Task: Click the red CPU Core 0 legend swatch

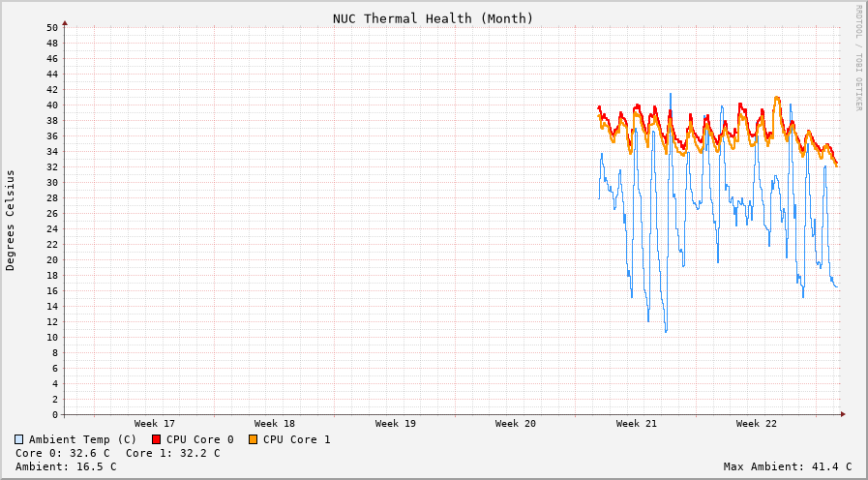Action: (156, 439)
